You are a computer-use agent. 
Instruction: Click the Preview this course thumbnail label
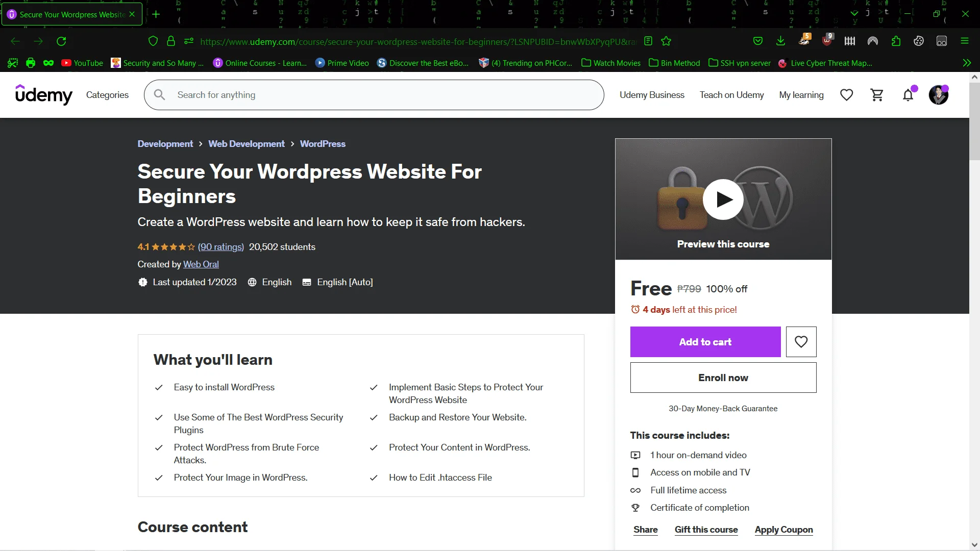[723, 244]
